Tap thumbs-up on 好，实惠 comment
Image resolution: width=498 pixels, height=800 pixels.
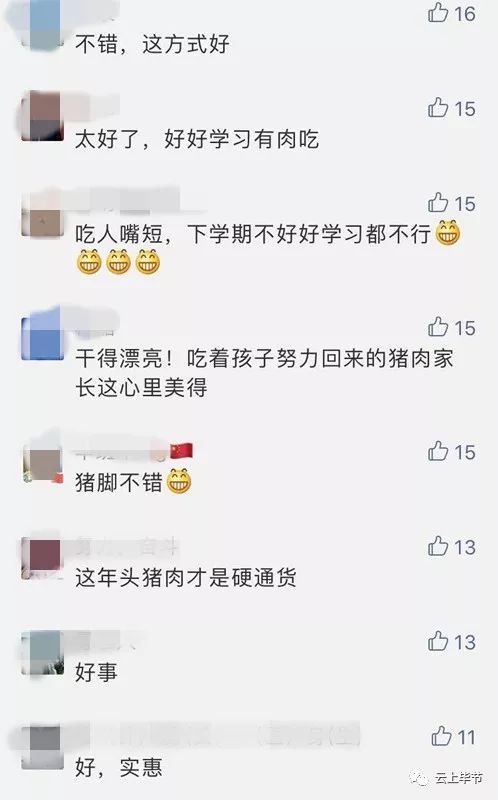click(x=441, y=736)
